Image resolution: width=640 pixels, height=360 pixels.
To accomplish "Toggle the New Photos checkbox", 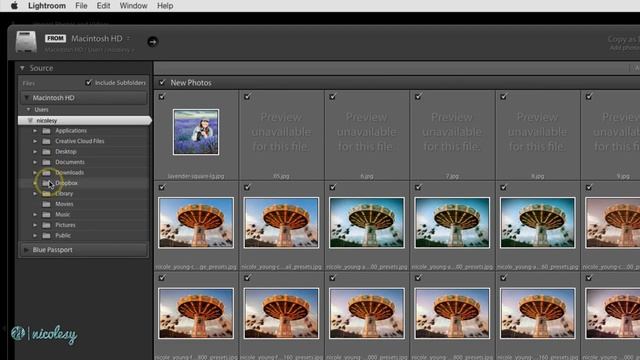I will tap(162, 82).
